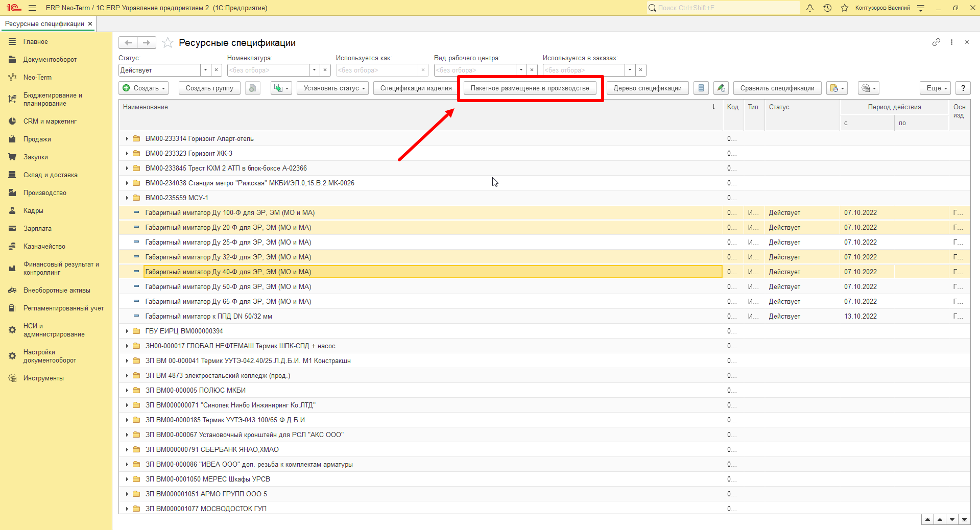Click Создать группу button
980x530 pixels.
coord(209,88)
